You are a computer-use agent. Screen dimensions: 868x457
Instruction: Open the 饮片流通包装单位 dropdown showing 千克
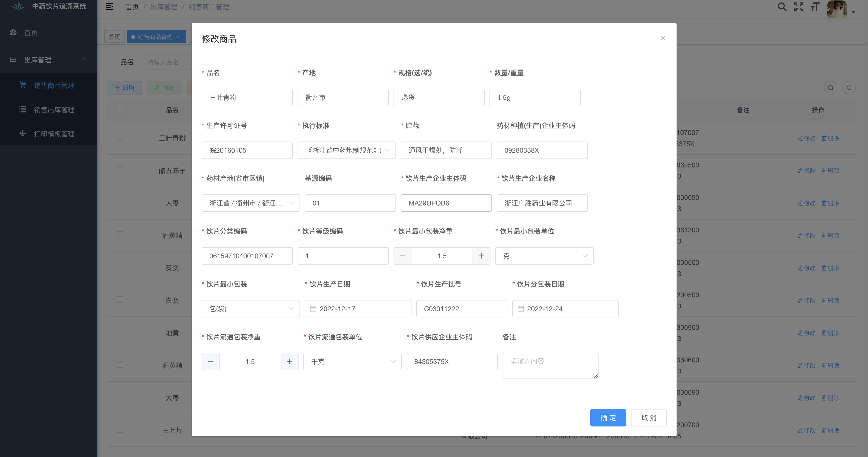[x=352, y=362]
